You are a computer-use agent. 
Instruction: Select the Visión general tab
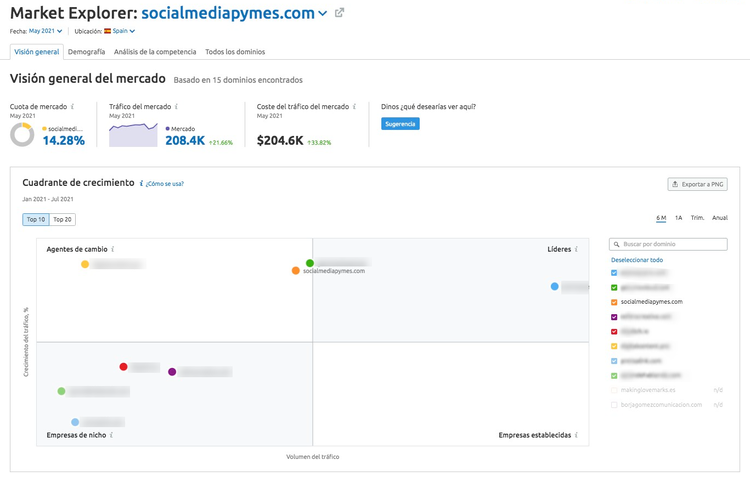(37, 52)
